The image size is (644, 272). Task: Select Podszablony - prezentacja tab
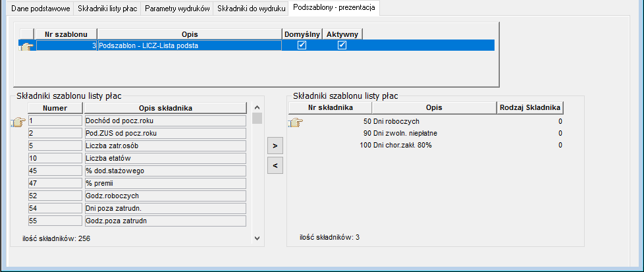coord(334,8)
